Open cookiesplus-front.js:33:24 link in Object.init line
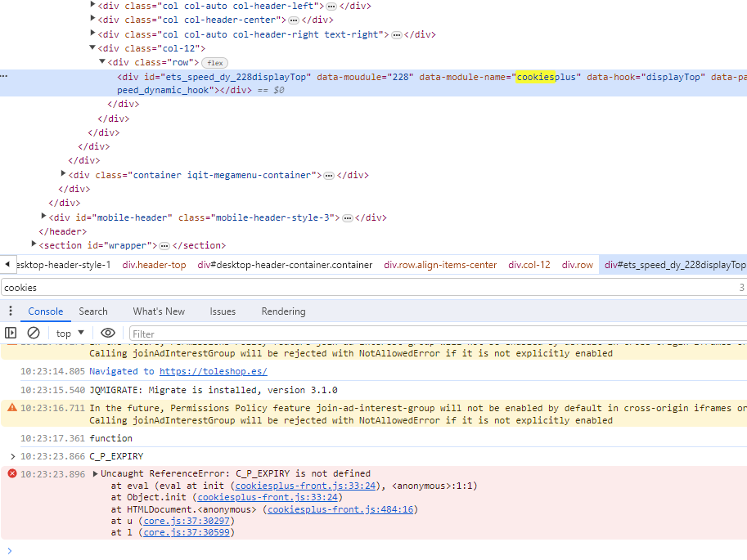The image size is (747, 560). pos(268,497)
